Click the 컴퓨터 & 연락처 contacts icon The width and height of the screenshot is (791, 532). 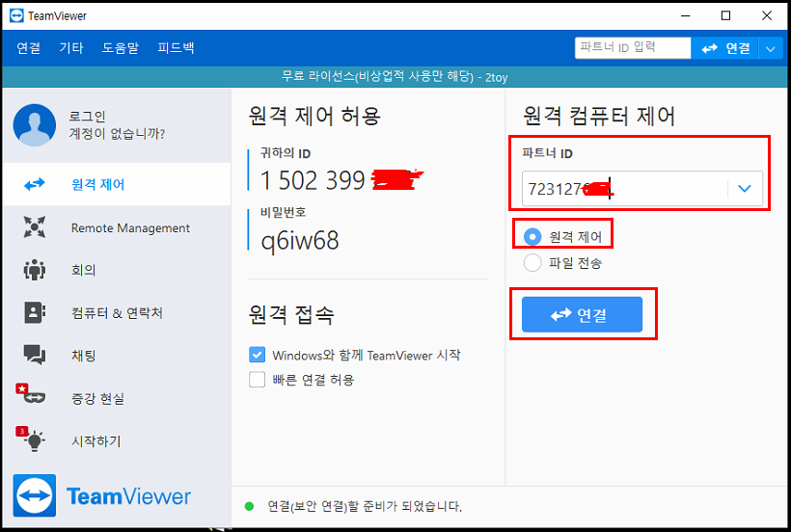click(35, 313)
